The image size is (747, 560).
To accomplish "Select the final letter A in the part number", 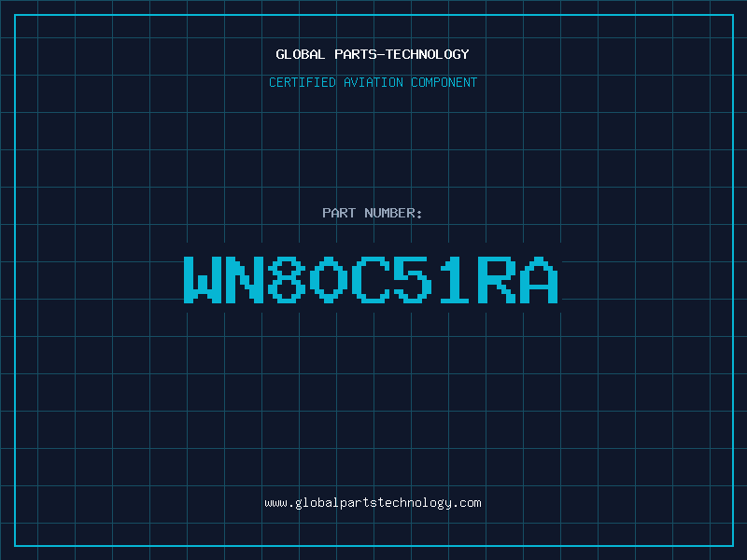I will [x=540, y=279].
